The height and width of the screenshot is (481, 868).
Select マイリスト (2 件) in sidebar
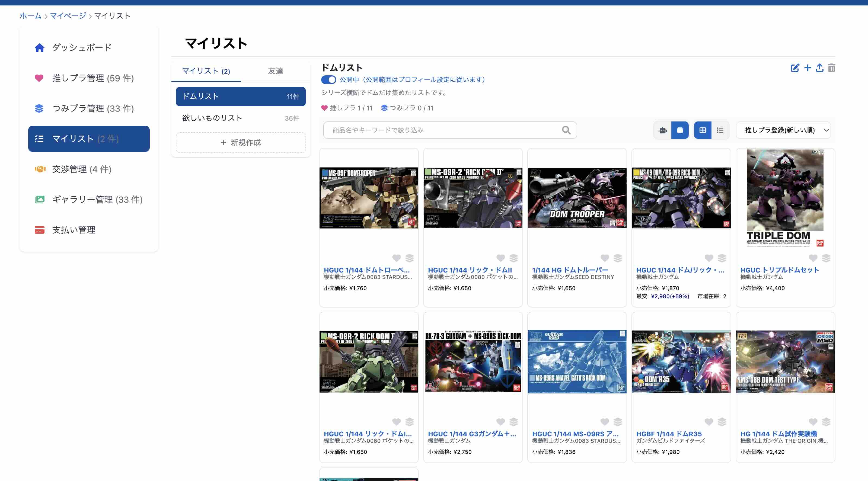pyautogui.click(x=89, y=139)
